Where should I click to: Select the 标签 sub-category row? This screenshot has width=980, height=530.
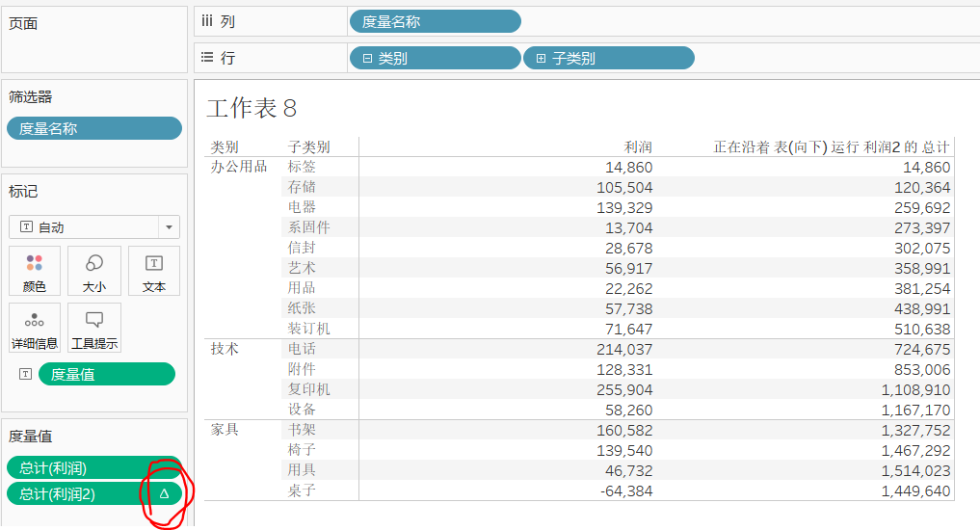[302, 167]
